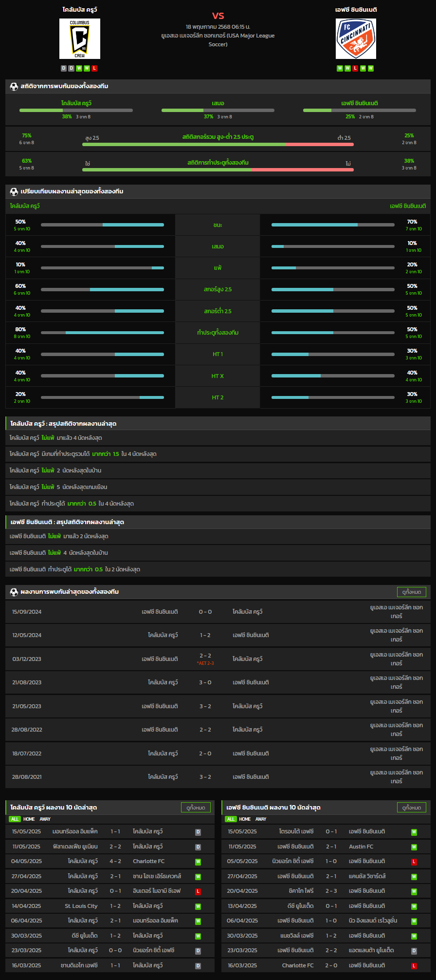This screenshot has height=980, width=436.
Task: Click the 2 - 2 AET score on 03/12/2023
Action: point(205,656)
